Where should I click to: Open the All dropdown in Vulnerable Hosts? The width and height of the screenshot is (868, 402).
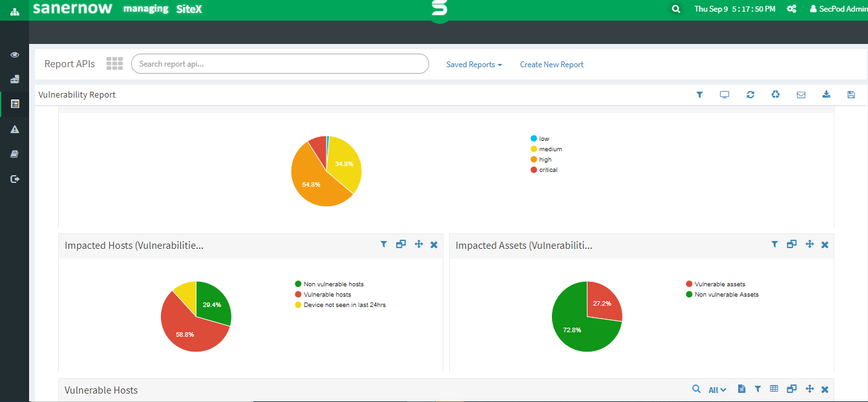(x=717, y=390)
